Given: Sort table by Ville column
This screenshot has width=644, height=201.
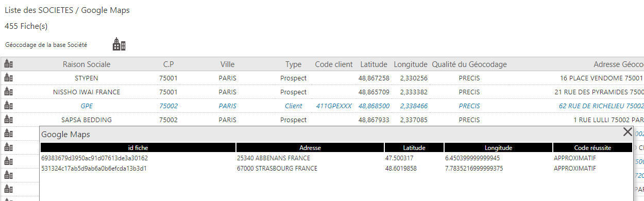Looking at the screenshot, I should pyautogui.click(x=227, y=64).
